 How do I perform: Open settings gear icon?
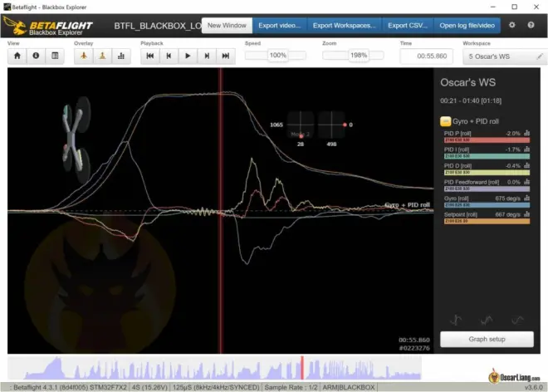[x=512, y=25]
